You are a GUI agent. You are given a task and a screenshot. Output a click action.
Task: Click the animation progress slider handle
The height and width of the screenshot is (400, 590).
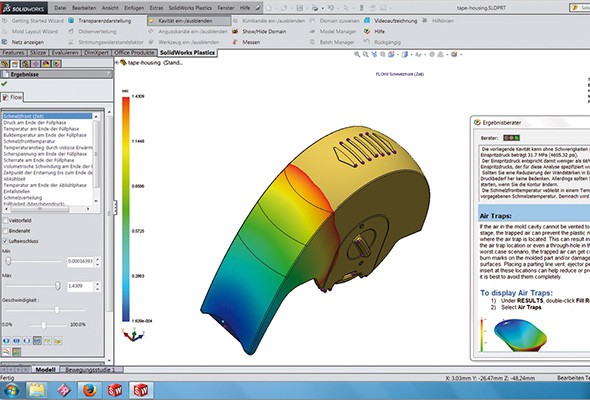coord(44,325)
